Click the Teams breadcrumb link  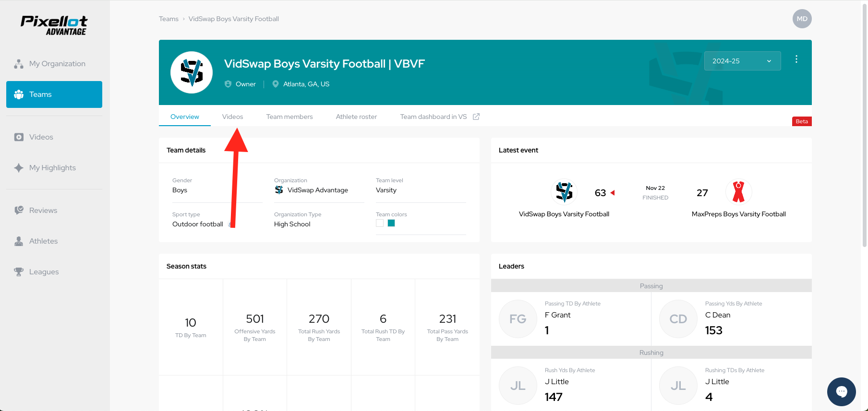169,19
